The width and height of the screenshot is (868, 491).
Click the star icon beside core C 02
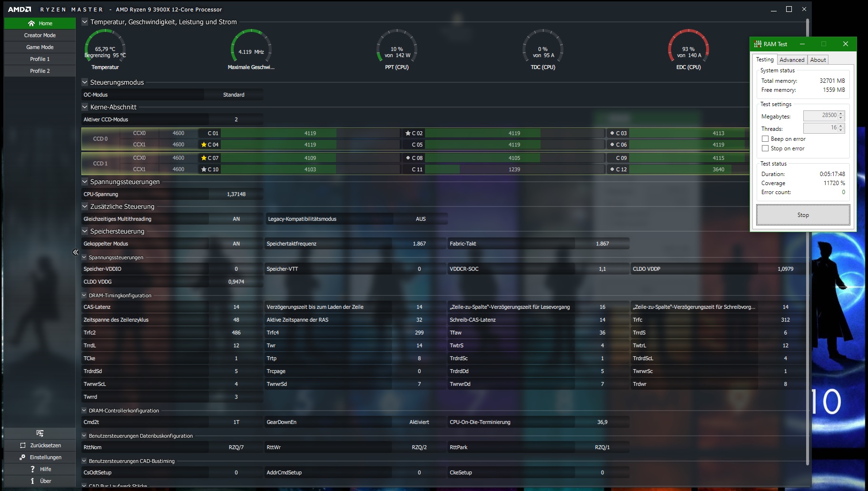pyautogui.click(x=408, y=133)
